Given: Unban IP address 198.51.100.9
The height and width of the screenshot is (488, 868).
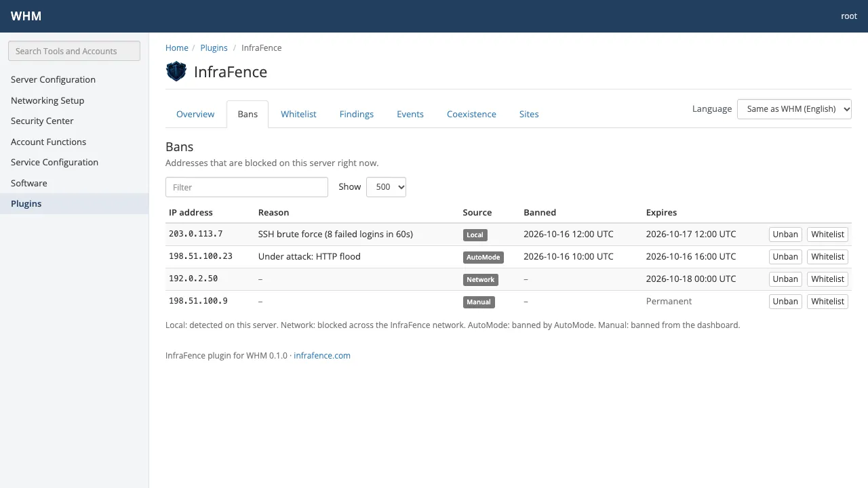Looking at the screenshot, I should pyautogui.click(x=785, y=302).
